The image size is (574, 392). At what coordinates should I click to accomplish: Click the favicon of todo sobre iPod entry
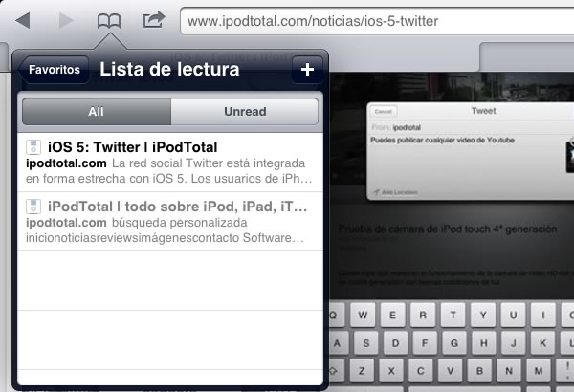click(x=33, y=207)
